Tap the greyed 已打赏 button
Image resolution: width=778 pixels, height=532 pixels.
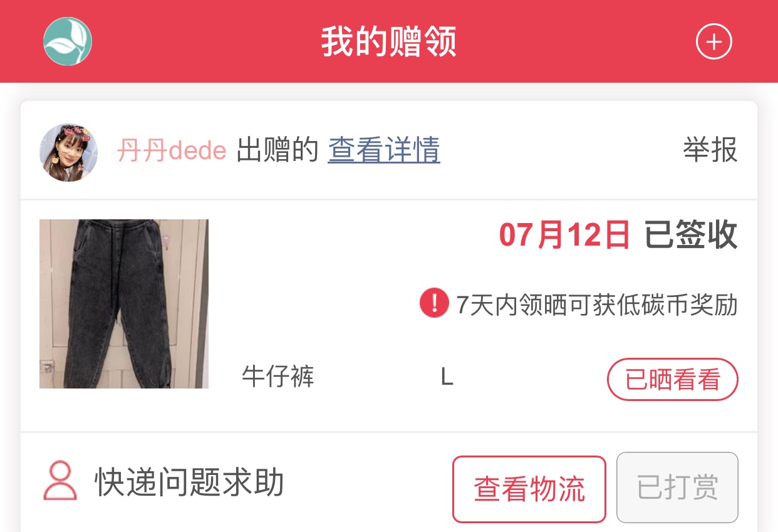click(678, 488)
